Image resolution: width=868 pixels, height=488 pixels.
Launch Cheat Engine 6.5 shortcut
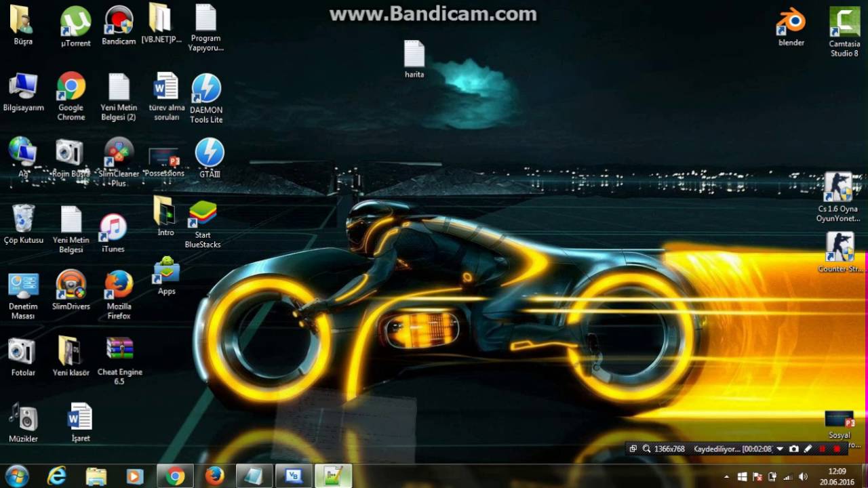[x=119, y=361]
